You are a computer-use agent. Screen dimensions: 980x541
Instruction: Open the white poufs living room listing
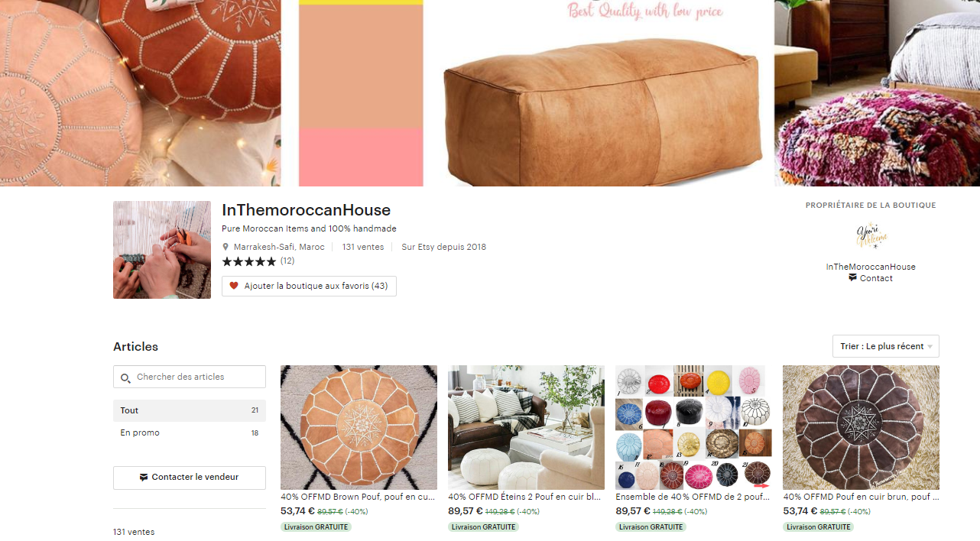tap(526, 427)
